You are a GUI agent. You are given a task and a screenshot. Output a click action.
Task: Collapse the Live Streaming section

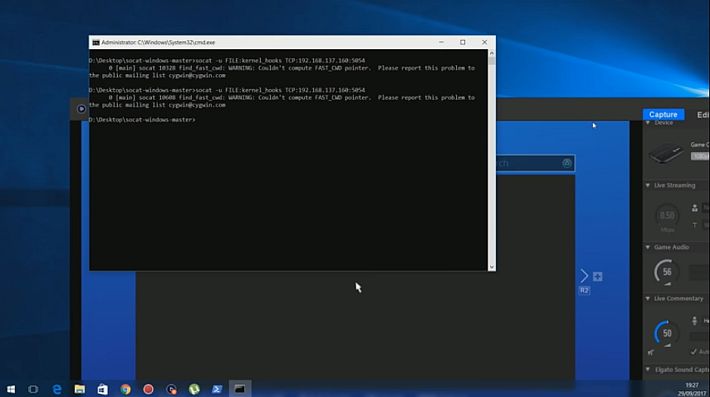coord(648,185)
